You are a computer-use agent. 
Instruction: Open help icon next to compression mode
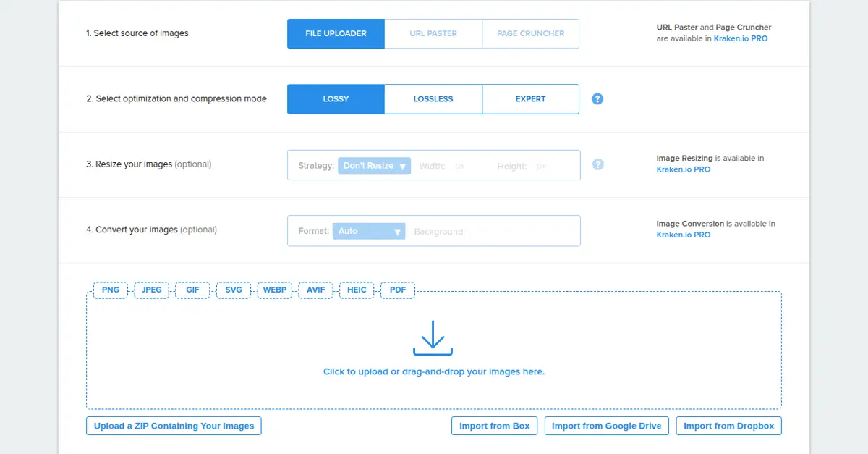pos(597,99)
